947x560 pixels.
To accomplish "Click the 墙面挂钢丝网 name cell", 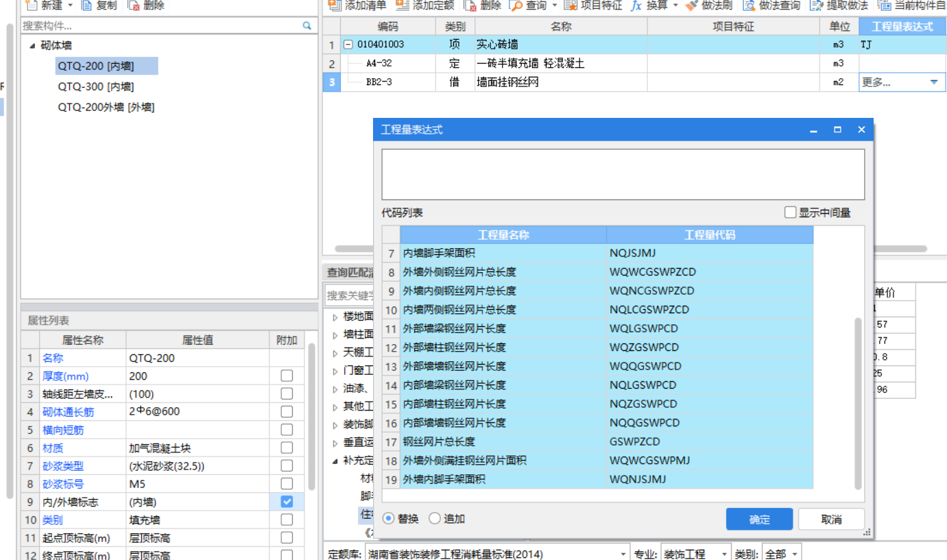I will [561, 82].
